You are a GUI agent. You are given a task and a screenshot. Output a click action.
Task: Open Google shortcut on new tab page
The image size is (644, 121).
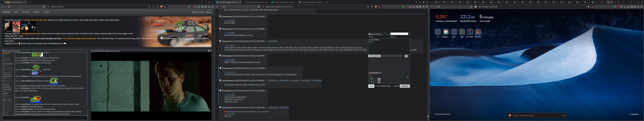[x=446, y=32]
